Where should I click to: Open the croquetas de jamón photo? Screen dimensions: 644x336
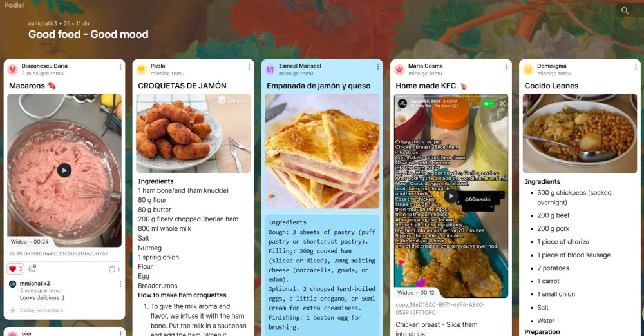click(x=193, y=133)
